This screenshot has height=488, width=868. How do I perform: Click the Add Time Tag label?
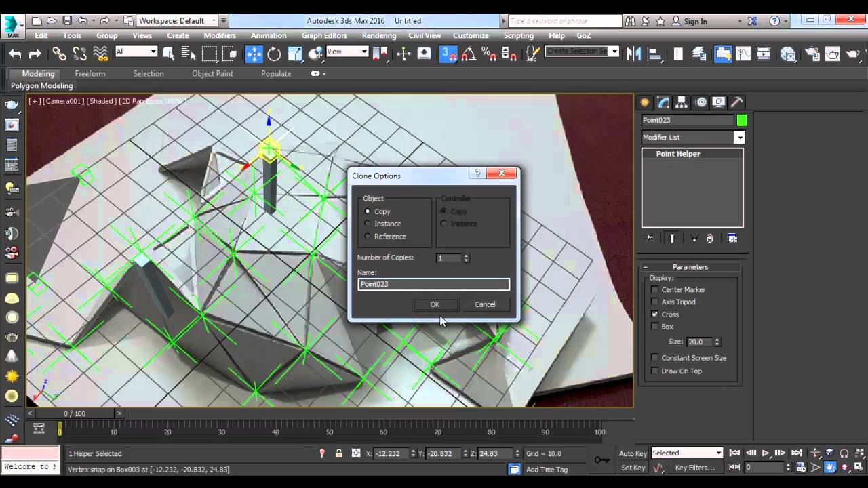click(547, 469)
